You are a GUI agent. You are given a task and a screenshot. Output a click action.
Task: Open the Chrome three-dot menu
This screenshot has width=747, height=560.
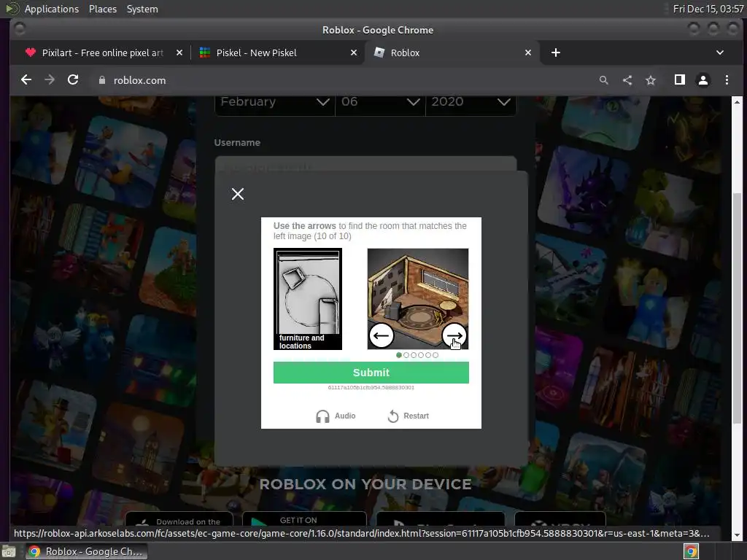coord(727,80)
